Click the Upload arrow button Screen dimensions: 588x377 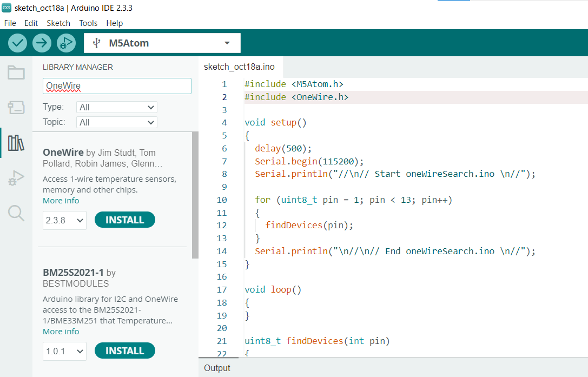pyautogui.click(x=42, y=43)
